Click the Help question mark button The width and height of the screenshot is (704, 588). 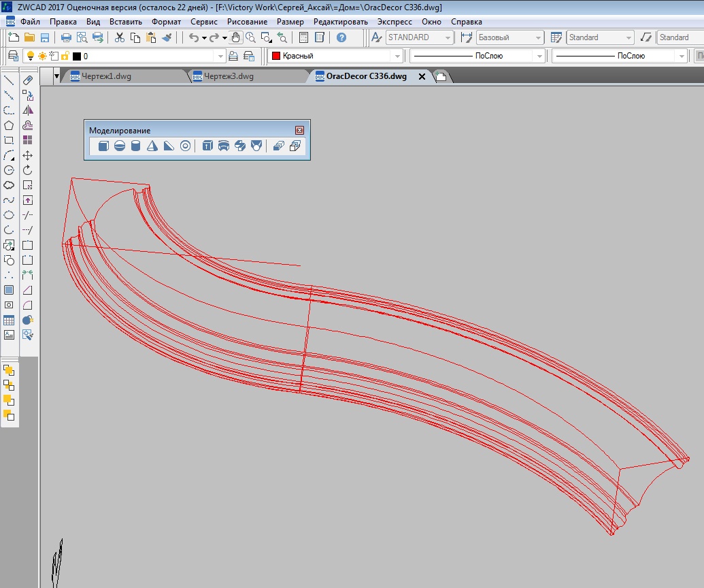click(x=341, y=37)
